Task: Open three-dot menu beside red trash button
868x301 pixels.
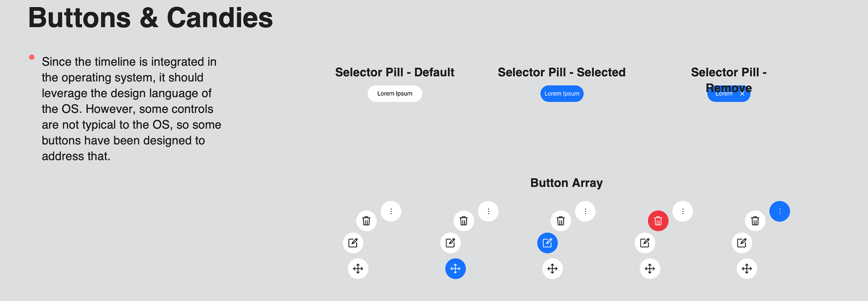Action: [683, 211]
